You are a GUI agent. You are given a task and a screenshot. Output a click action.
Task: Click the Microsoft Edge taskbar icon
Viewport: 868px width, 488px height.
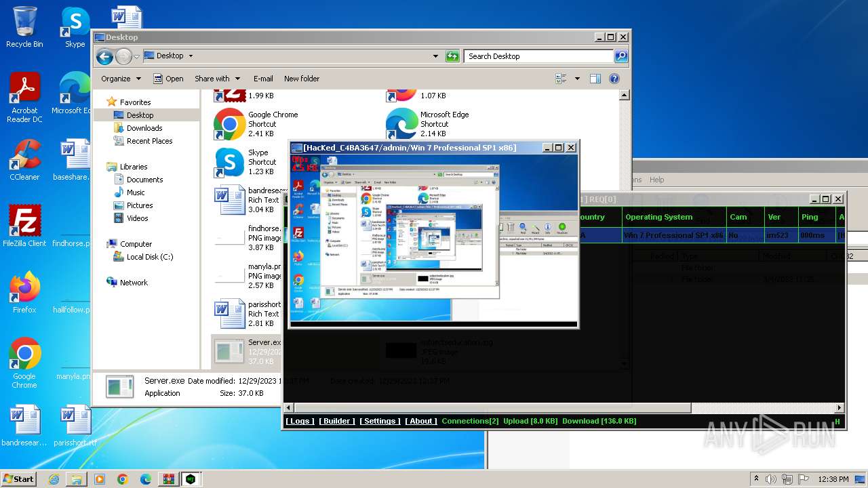click(x=145, y=479)
